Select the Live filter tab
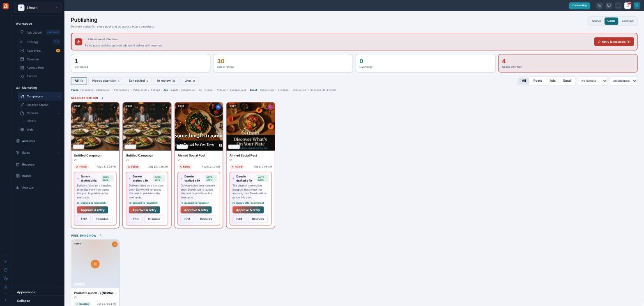This screenshot has width=644, height=306. pyautogui.click(x=190, y=81)
